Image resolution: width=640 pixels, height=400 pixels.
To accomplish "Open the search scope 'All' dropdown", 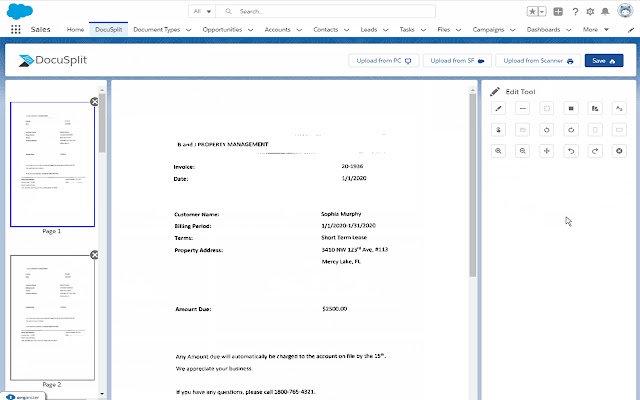I will point(202,11).
